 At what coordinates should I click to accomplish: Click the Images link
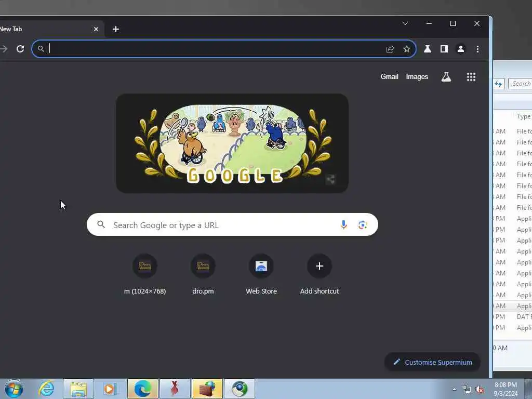click(x=417, y=77)
